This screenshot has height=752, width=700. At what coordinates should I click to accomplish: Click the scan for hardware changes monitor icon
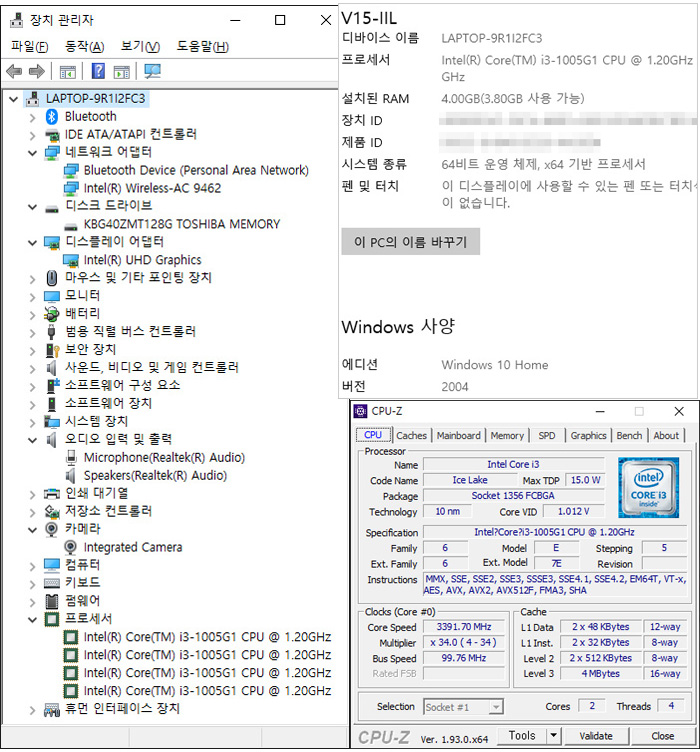(152, 71)
